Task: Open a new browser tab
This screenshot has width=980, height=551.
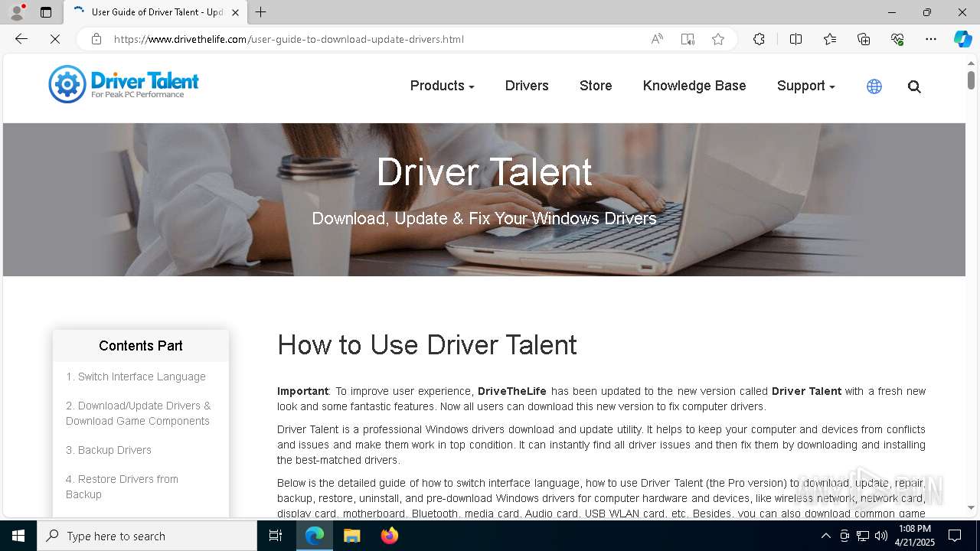Action: 261,12
